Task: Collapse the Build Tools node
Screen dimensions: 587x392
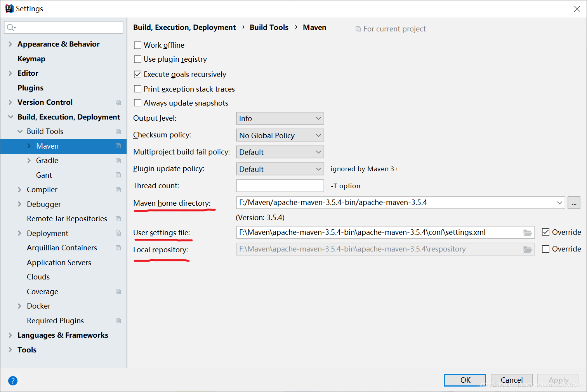Action: pos(20,132)
